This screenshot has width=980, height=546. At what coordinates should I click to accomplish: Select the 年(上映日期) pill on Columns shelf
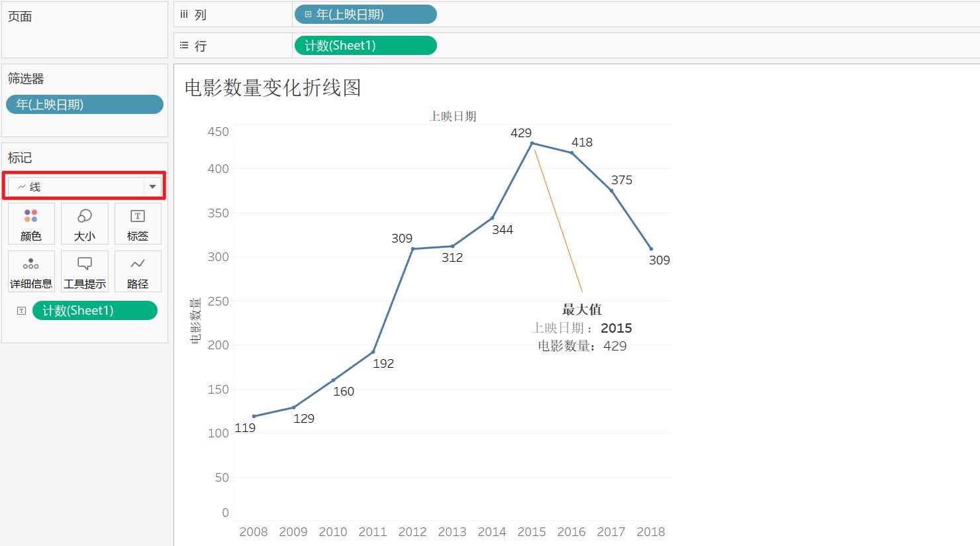[366, 15]
